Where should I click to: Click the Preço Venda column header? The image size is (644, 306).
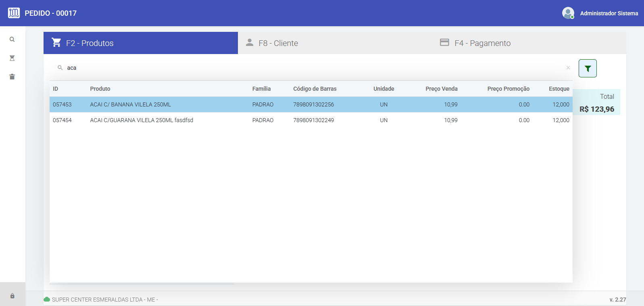pos(441,89)
